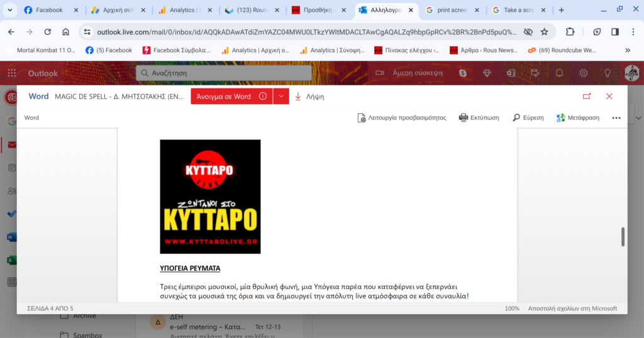The width and height of the screenshot is (644, 338).
Task: Switch to the Analytics browser tab
Action: [x=186, y=10]
